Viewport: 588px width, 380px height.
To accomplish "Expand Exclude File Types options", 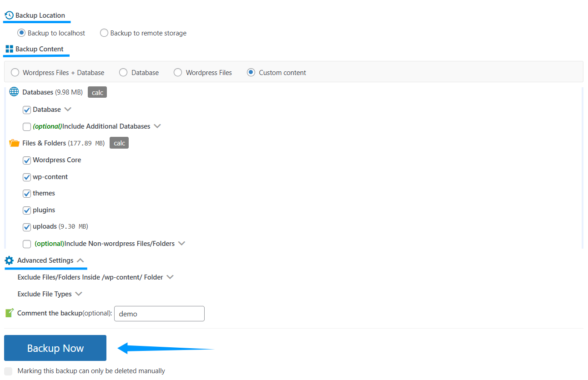I will [x=79, y=294].
